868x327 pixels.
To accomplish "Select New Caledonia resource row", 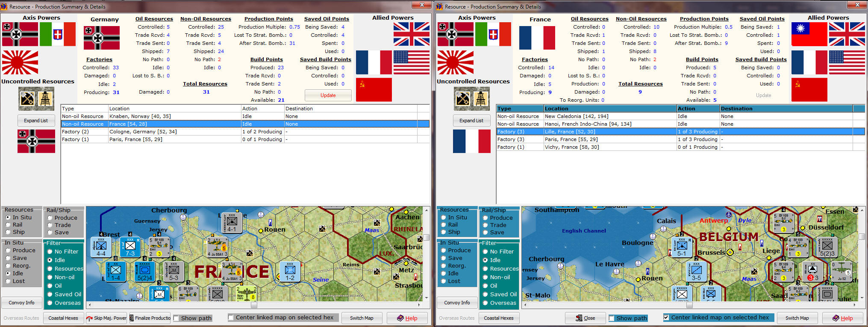I will [x=681, y=116].
